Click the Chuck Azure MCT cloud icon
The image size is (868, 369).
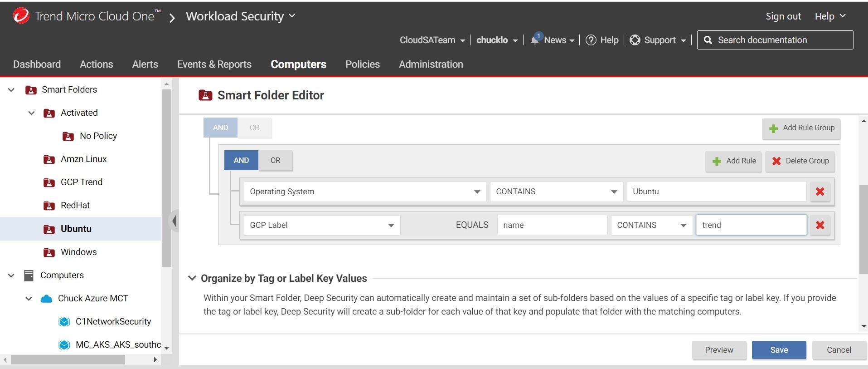tap(46, 299)
